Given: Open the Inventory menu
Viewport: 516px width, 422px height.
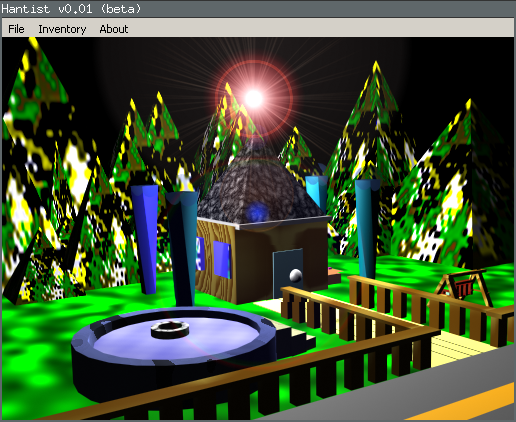Looking at the screenshot, I should click(x=62, y=29).
